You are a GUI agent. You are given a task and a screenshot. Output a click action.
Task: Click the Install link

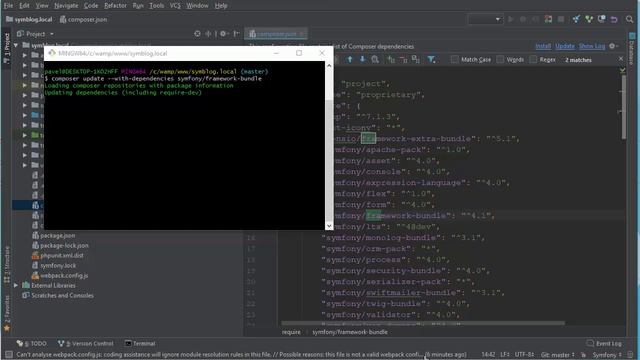point(543,46)
